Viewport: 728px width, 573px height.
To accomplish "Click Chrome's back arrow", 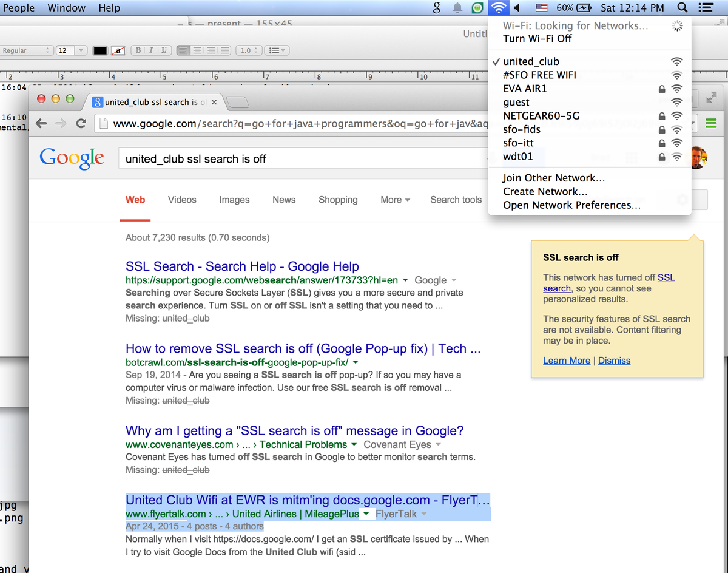I will [x=41, y=123].
